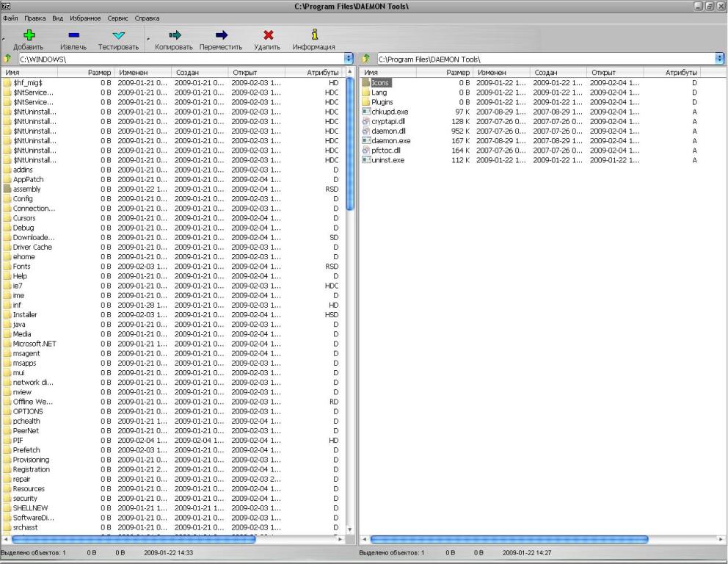Image resolution: width=728 pixels, height=564 pixels.
Task: Select the OPTIONS folder name
Action: 28,412
